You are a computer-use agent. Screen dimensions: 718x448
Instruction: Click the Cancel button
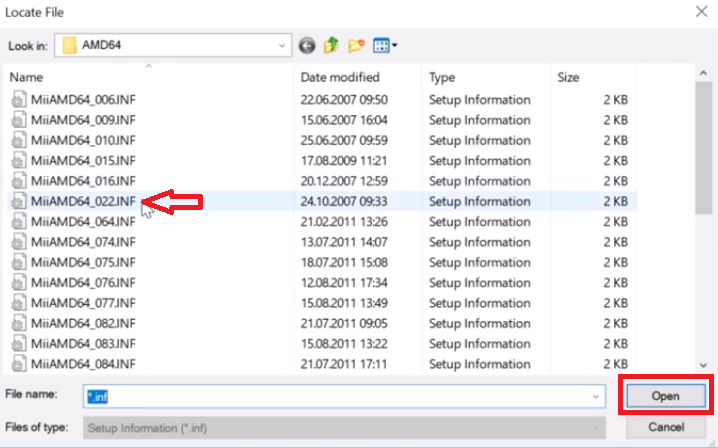[666, 427]
